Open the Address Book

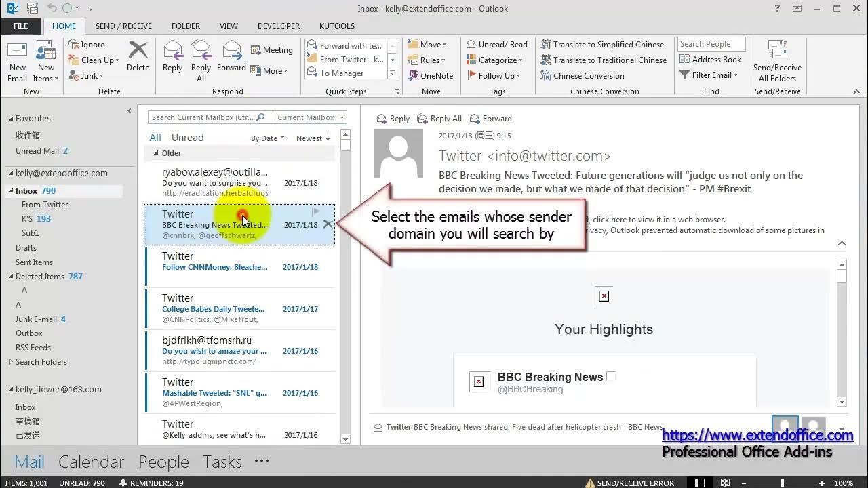coord(710,60)
